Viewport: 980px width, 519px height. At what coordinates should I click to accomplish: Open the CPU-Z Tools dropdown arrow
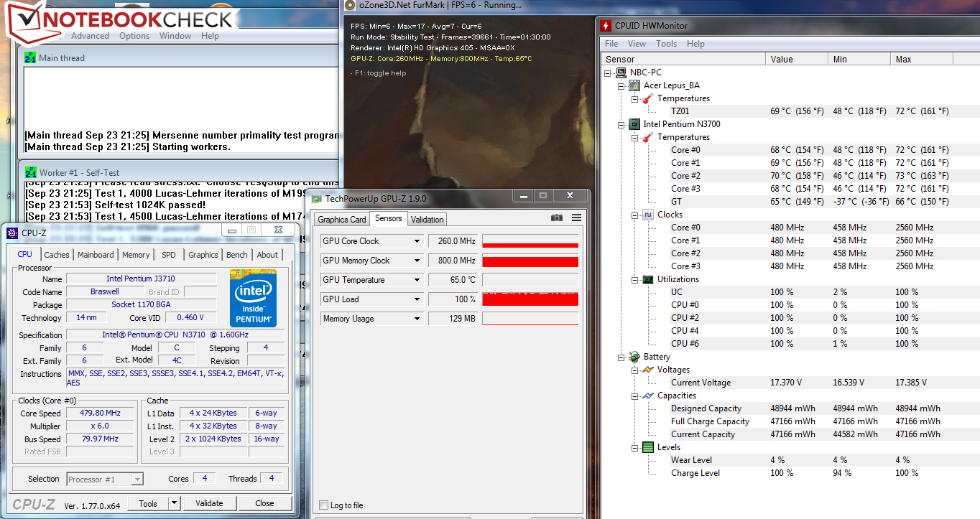pos(175,503)
